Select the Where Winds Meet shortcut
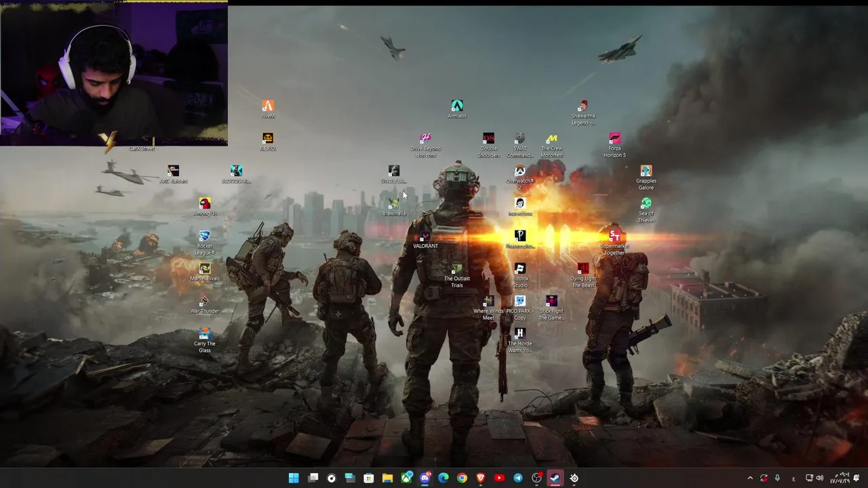The image size is (868, 488). tap(488, 308)
